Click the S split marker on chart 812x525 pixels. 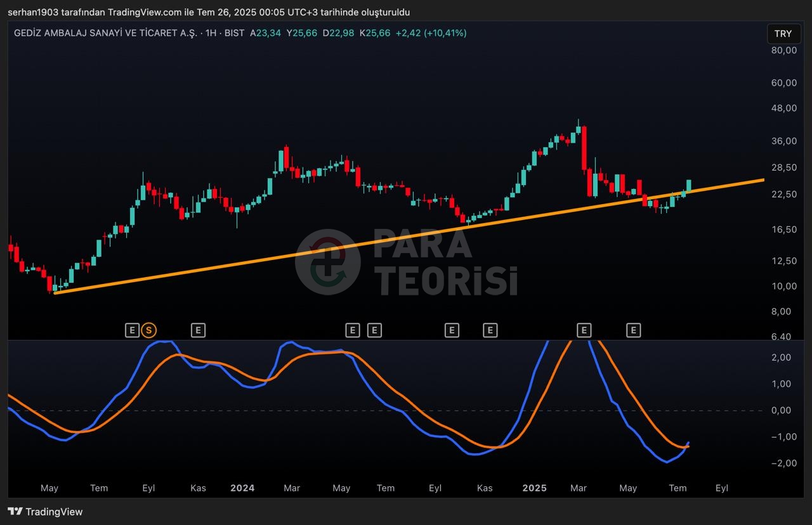click(148, 330)
